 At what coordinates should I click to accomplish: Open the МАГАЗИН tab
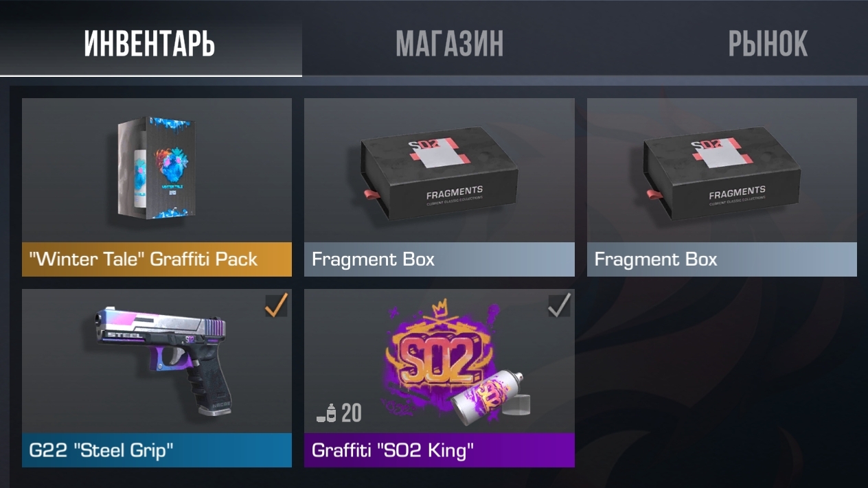(x=450, y=44)
